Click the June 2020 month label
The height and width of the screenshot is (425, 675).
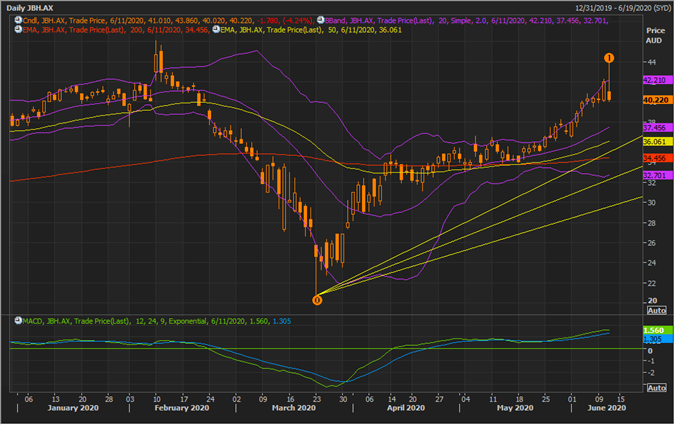[x=606, y=408]
